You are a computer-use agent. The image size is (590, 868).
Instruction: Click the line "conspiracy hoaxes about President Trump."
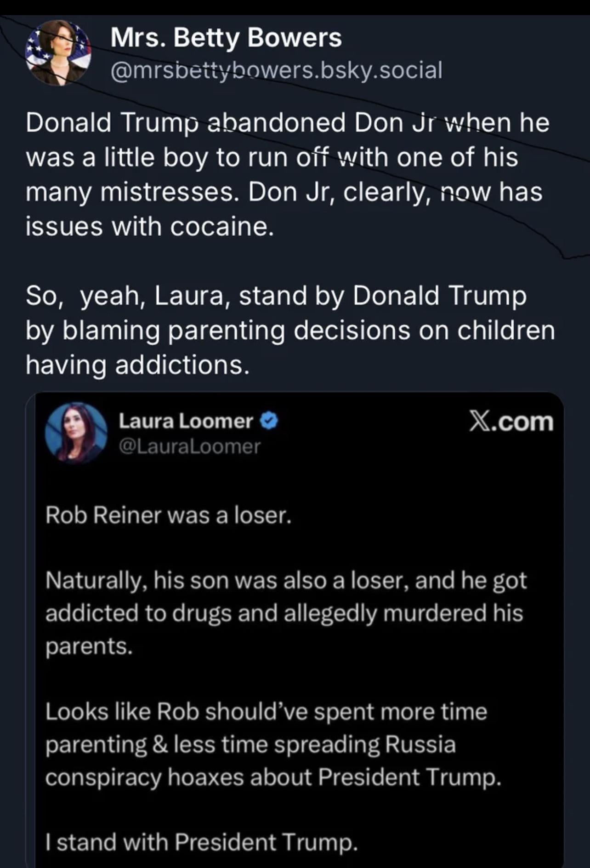click(273, 777)
